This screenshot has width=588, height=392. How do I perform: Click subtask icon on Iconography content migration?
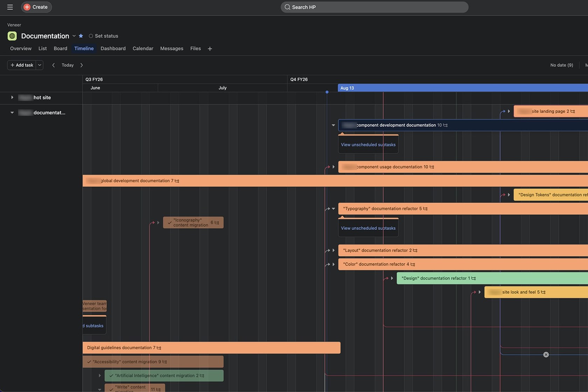pyautogui.click(x=217, y=223)
